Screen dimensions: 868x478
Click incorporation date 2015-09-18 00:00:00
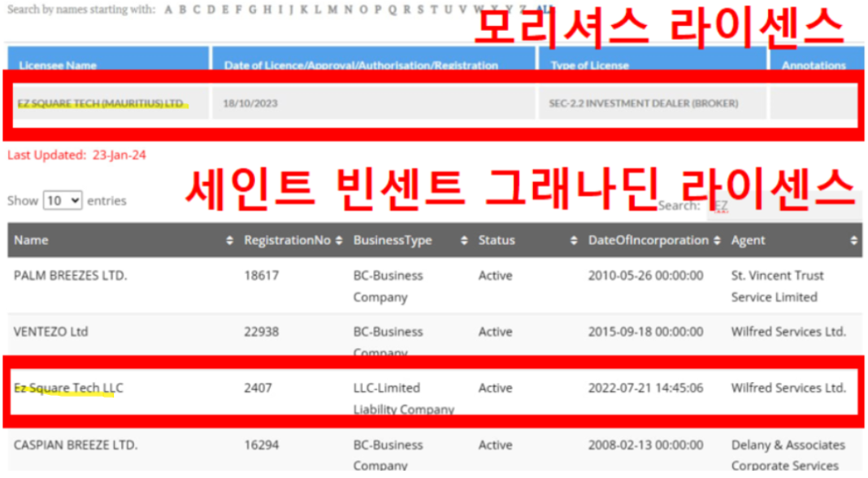point(645,332)
